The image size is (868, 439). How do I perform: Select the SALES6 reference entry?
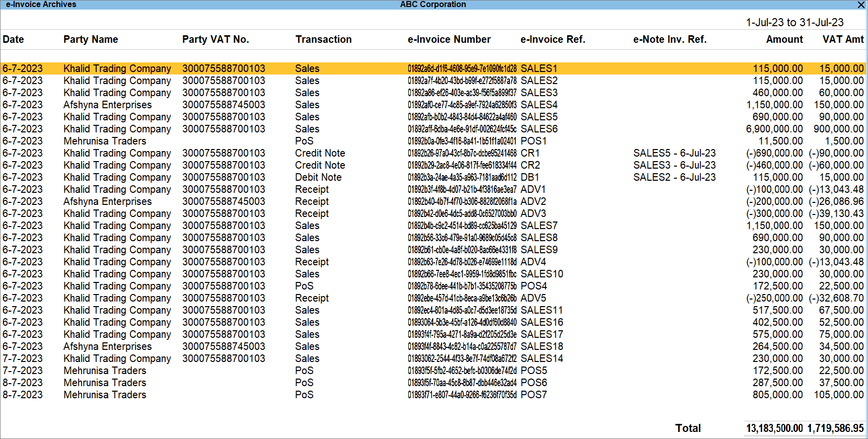539,129
